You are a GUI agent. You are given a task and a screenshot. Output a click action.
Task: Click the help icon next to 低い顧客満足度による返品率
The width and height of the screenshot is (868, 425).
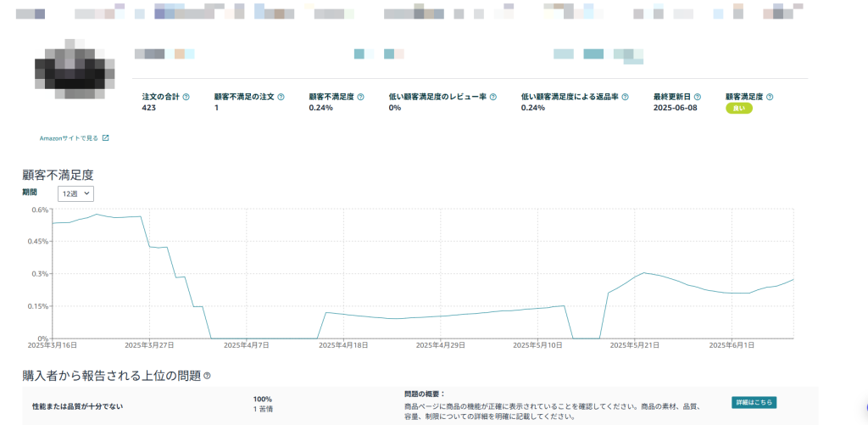pos(625,97)
